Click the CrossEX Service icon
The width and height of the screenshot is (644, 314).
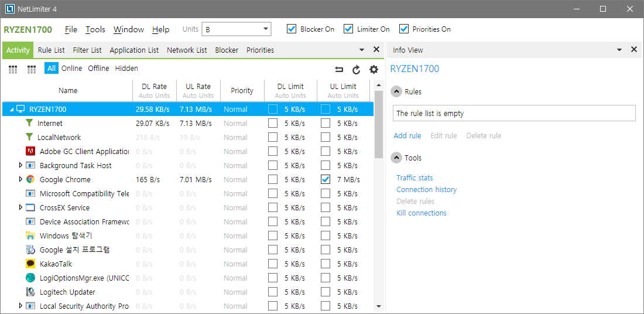pyautogui.click(x=30, y=207)
